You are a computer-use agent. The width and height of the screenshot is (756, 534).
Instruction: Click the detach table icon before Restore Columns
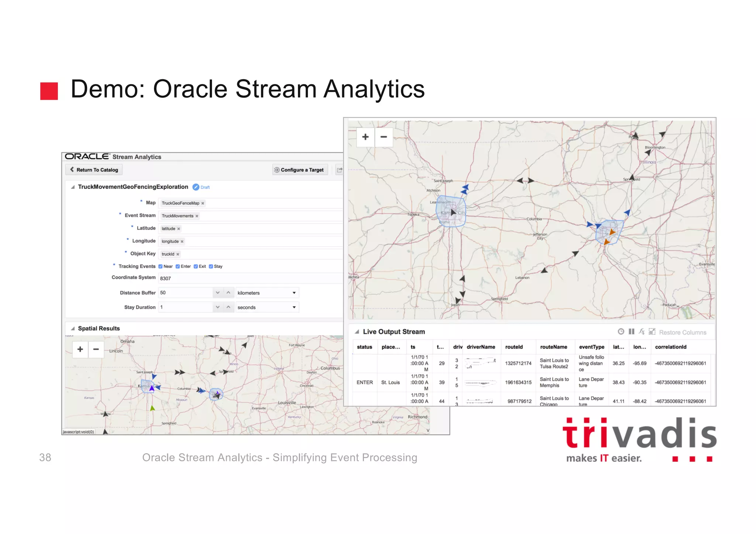point(652,332)
